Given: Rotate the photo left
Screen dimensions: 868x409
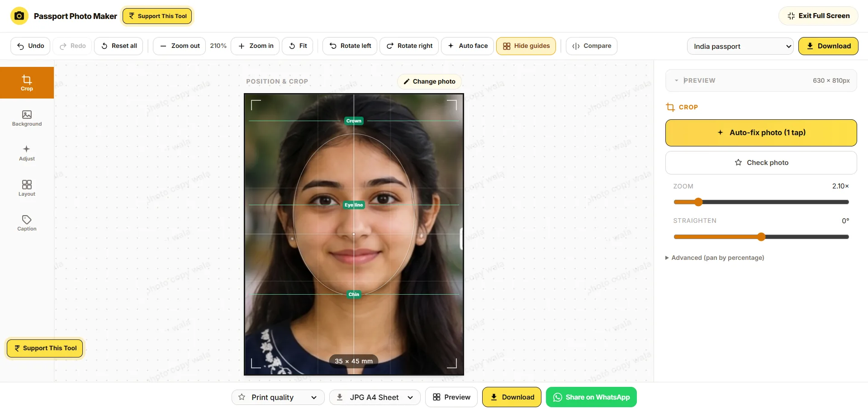Looking at the screenshot, I should coord(350,46).
